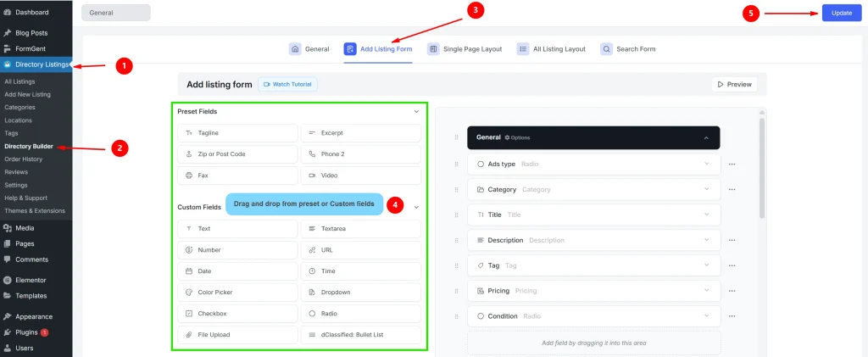Expand the Title field row
This screenshot has height=357, width=868.
click(706, 215)
